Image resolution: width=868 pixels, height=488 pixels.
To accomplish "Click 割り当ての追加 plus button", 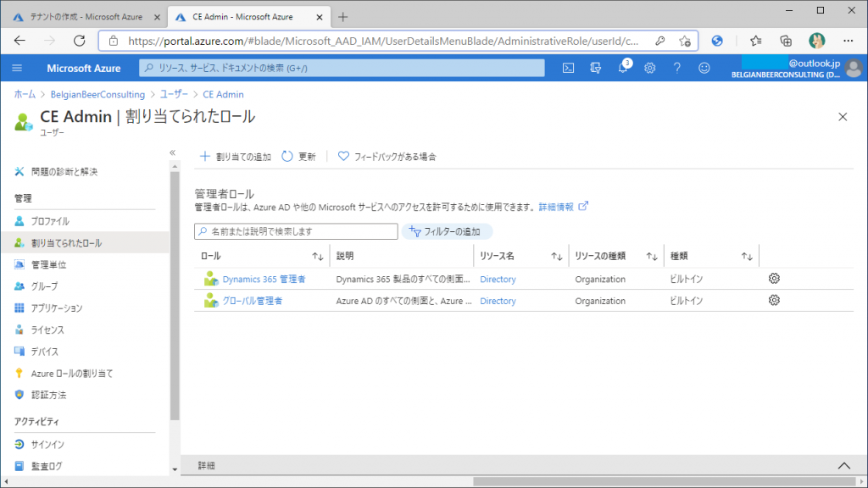I will 236,157.
